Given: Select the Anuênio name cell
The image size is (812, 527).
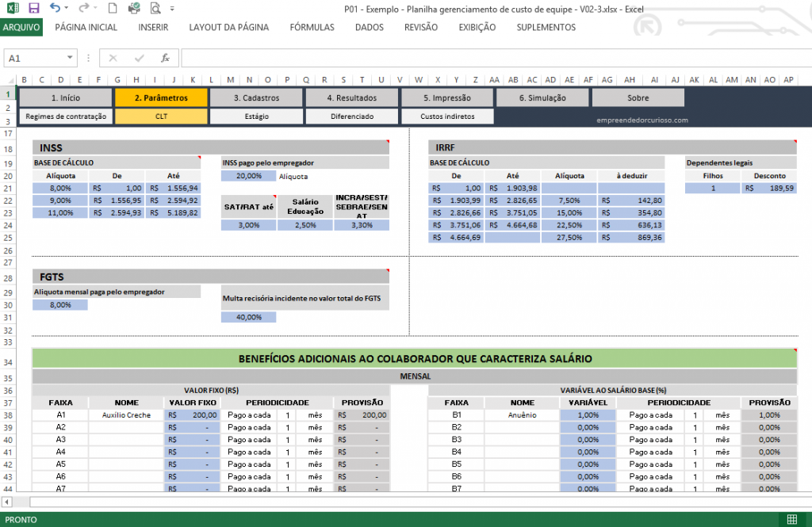Looking at the screenshot, I should pyautogui.click(x=522, y=415).
